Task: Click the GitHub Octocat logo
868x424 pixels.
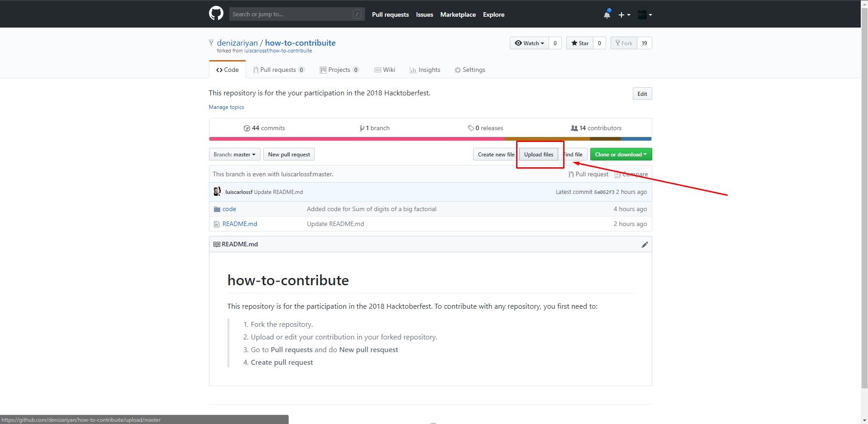Action: pyautogui.click(x=216, y=14)
